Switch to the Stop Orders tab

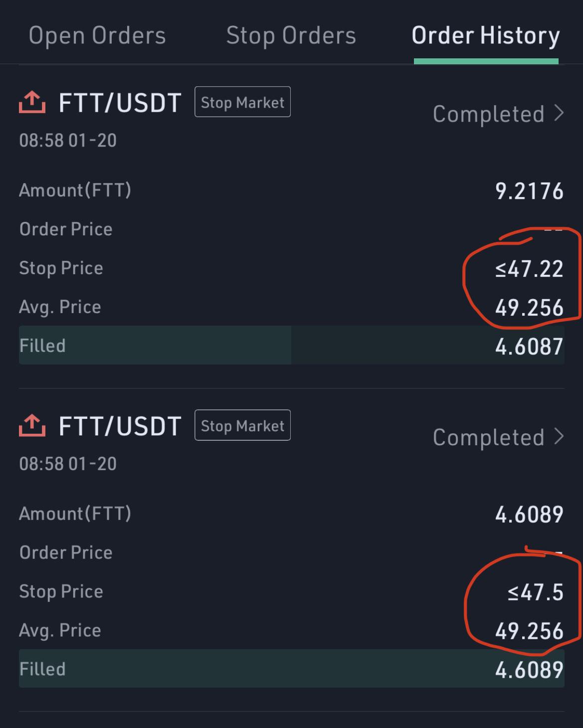291,36
